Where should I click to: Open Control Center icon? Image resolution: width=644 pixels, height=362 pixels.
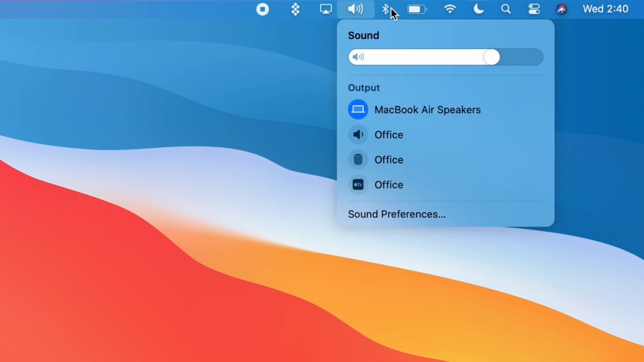534,9
